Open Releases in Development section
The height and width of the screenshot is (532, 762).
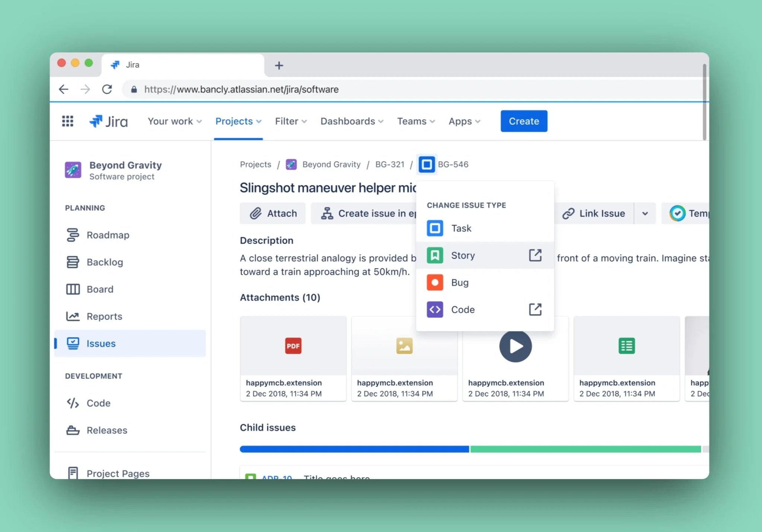pos(107,430)
